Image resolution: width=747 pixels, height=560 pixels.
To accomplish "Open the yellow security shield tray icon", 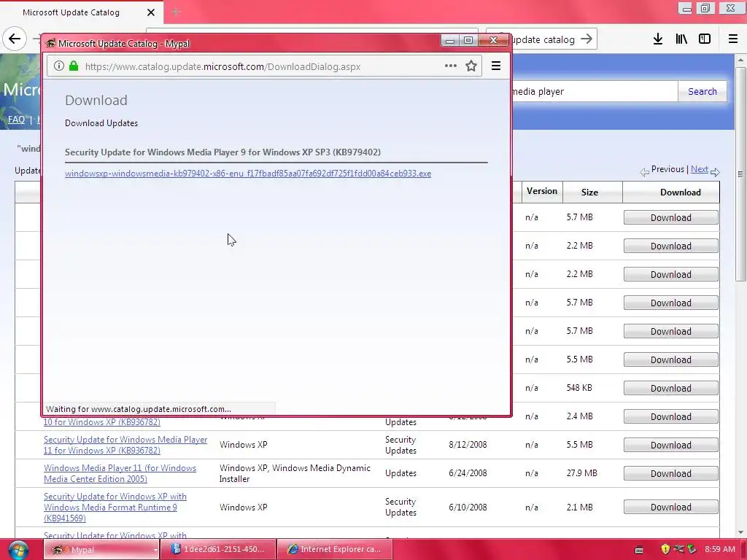I will tap(665, 549).
